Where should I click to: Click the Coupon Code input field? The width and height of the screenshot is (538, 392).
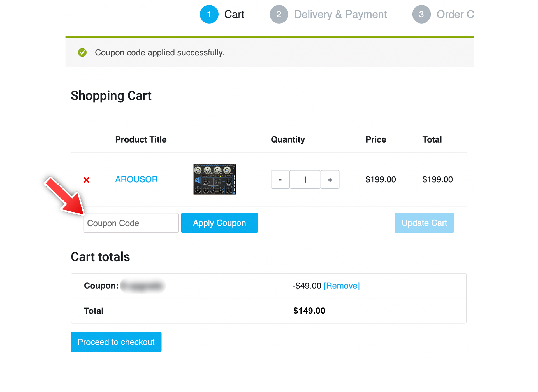tap(130, 223)
